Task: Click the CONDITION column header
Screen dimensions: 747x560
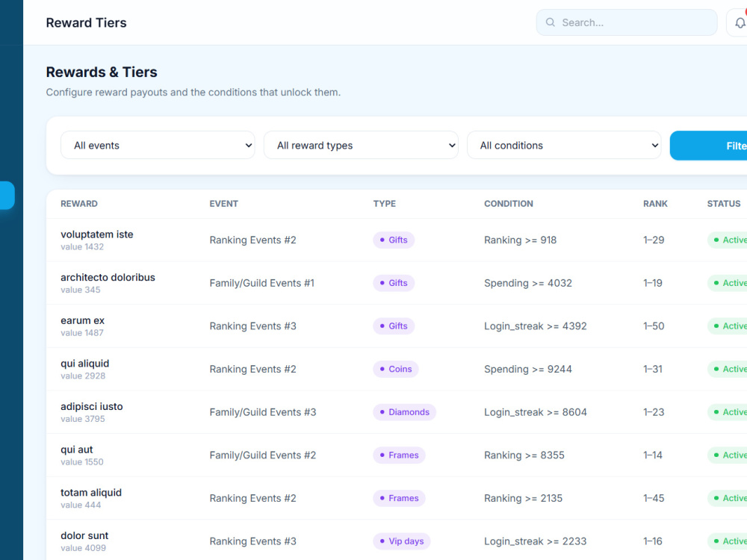Action: tap(508, 204)
